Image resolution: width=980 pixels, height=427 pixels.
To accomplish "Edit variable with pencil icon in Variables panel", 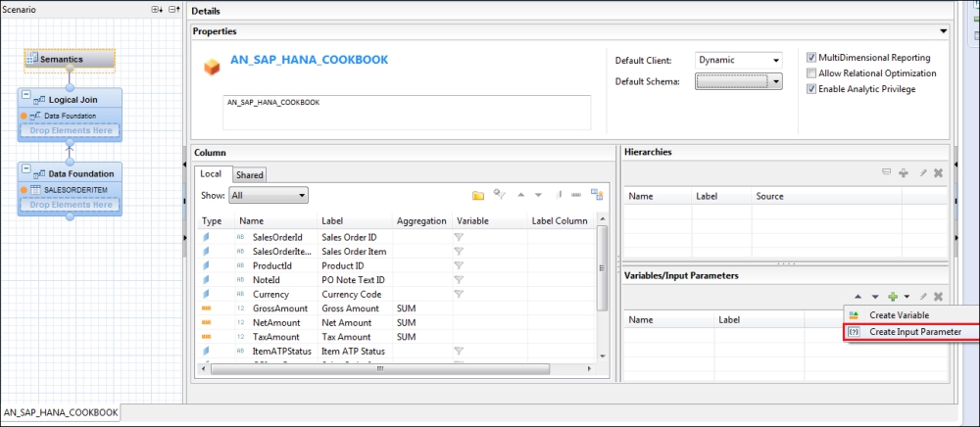I will tap(922, 297).
